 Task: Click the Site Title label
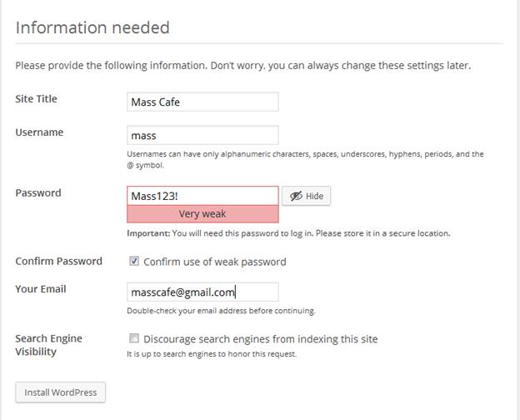pyautogui.click(x=37, y=99)
